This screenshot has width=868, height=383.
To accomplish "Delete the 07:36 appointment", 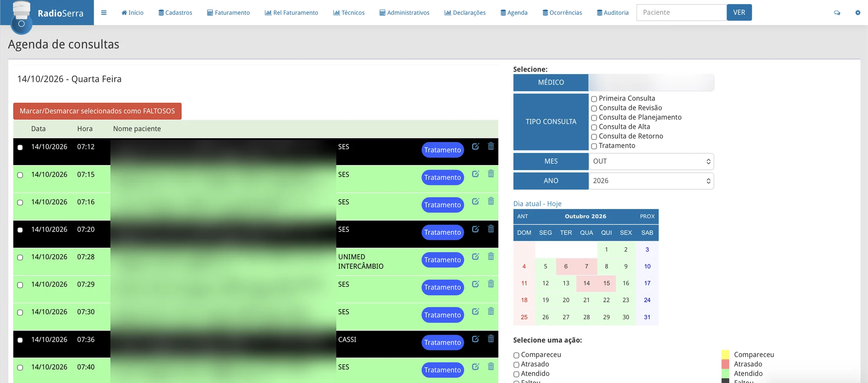I will 491,339.
